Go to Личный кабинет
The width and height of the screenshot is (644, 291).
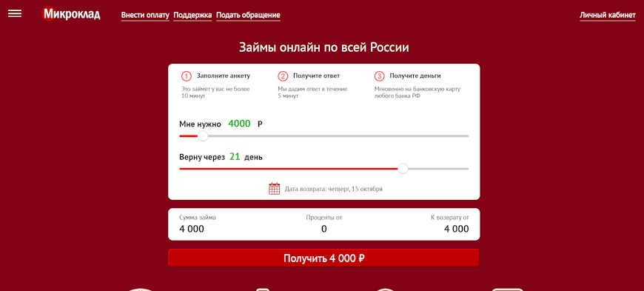point(608,16)
